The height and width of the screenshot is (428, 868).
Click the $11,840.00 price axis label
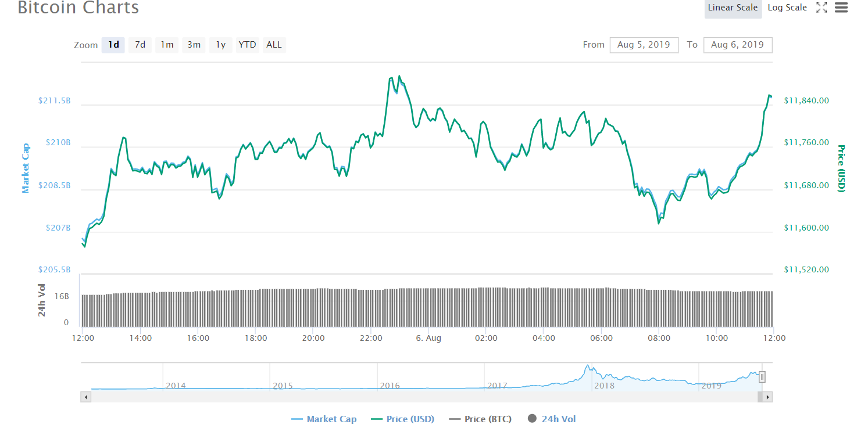tap(806, 101)
